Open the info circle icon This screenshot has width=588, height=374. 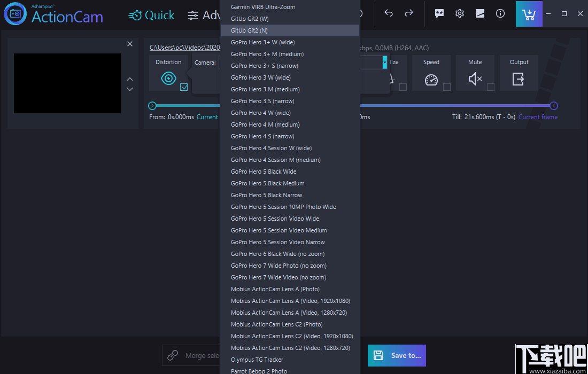tap(500, 13)
